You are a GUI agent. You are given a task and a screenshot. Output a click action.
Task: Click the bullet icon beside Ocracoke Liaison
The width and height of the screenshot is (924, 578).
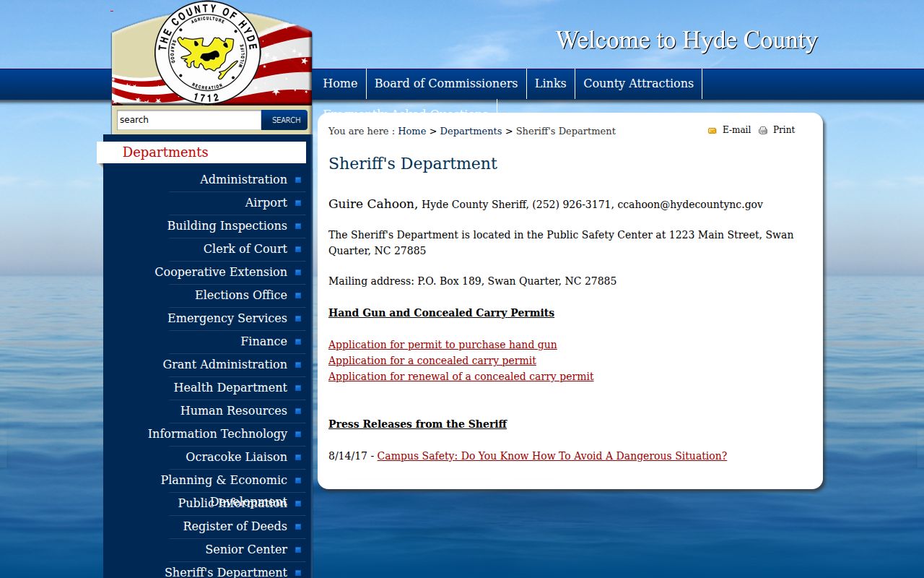(298, 457)
